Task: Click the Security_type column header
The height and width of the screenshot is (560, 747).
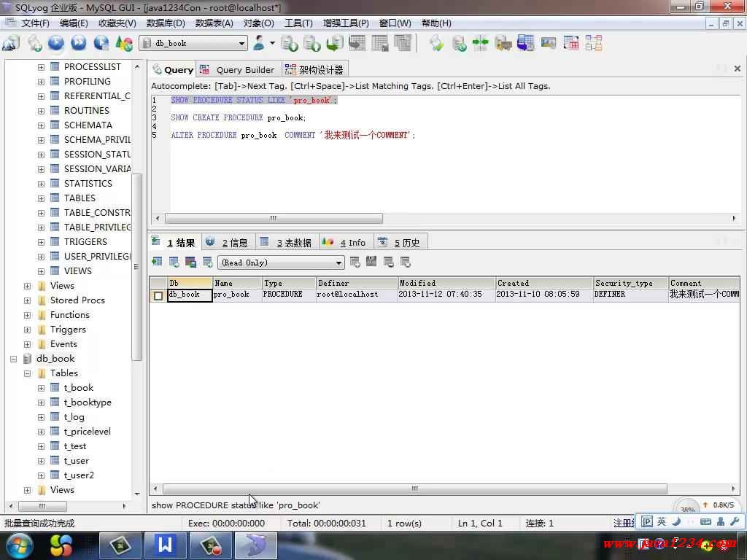Action: (x=630, y=283)
